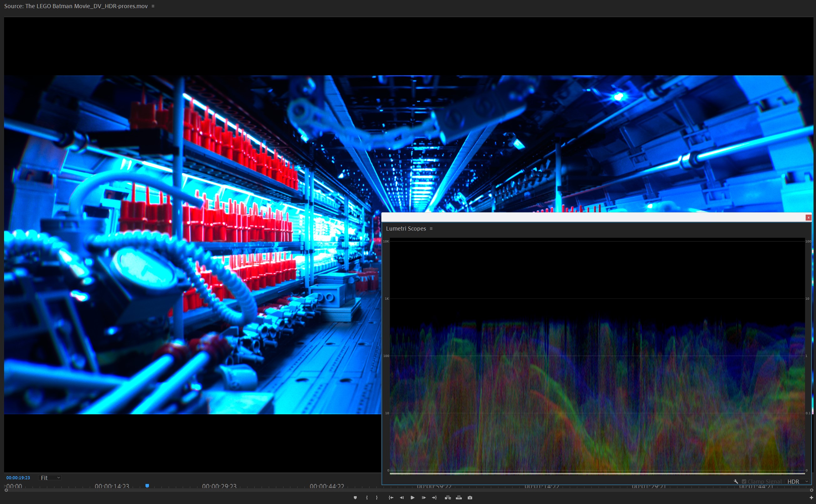Go to Out point
The height and width of the screenshot is (504, 816).
[434, 498]
